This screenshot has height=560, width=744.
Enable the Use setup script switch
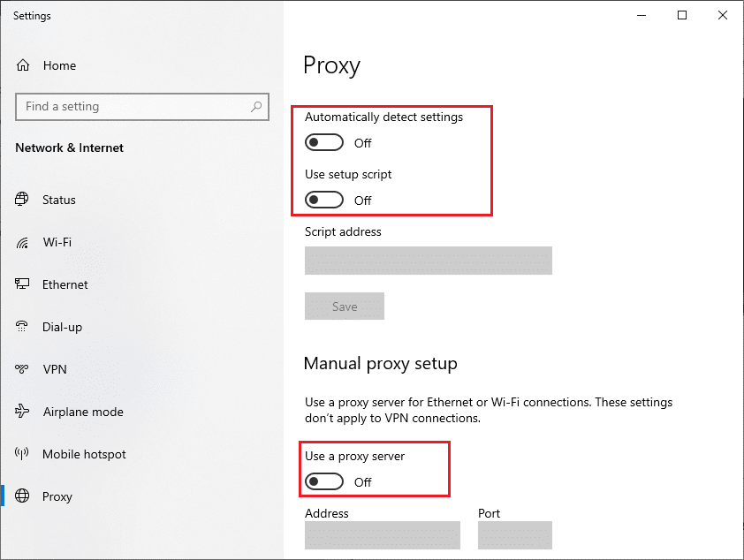click(x=323, y=200)
